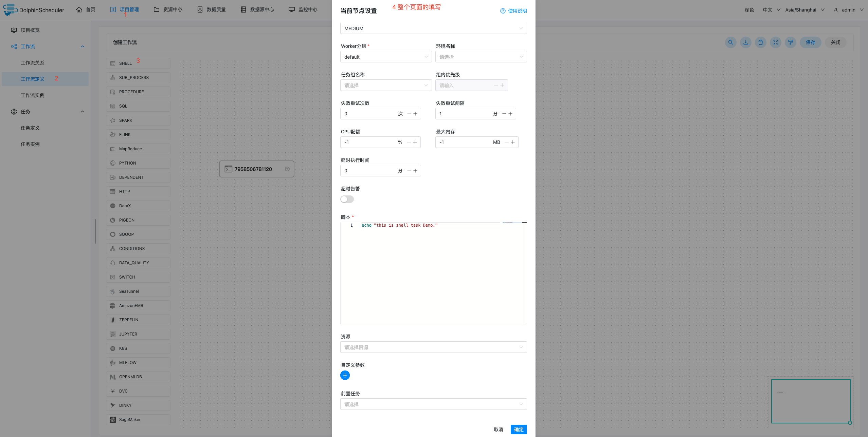This screenshot has height=437, width=868.
Task: Click the sidebar vertical scrollbar handle
Action: coord(95,231)
